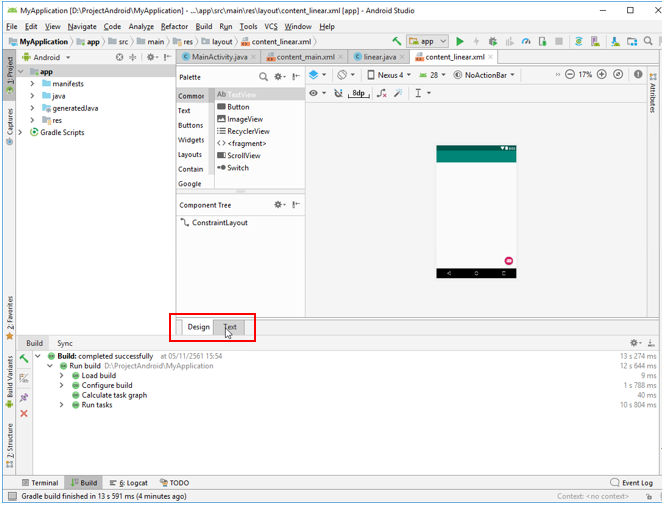Click the red X in the Build panel

tap(24, 413)
